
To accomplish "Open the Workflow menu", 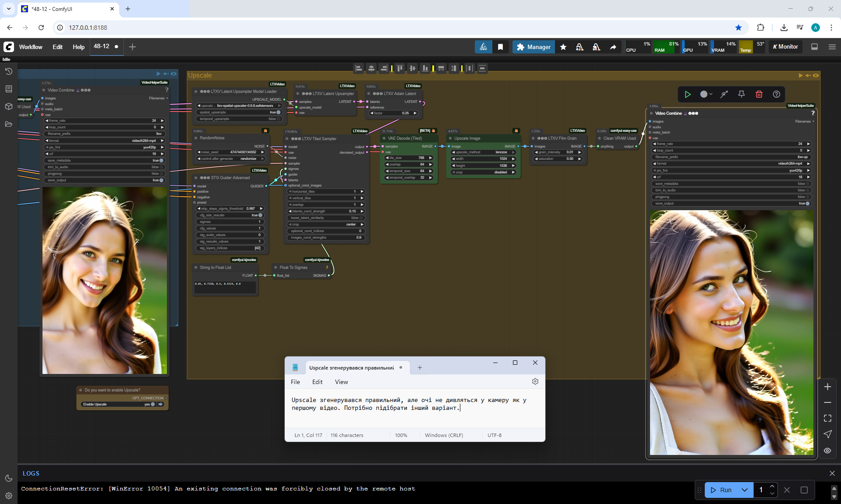I will tap(31, 47).
